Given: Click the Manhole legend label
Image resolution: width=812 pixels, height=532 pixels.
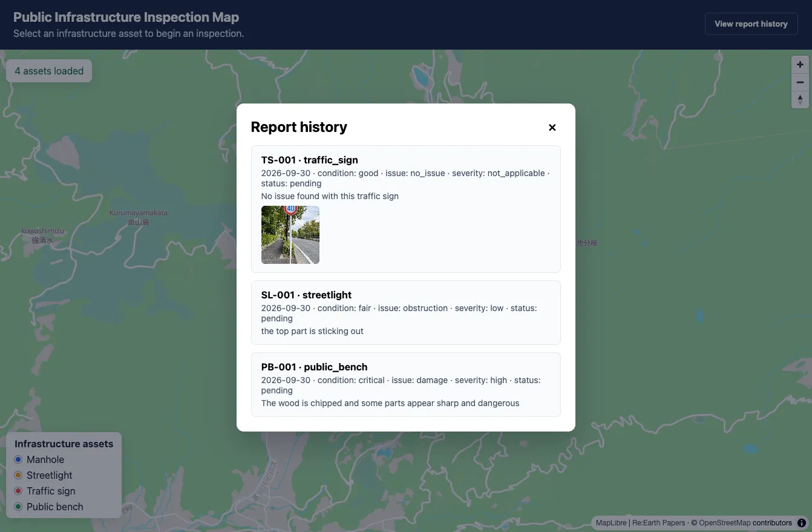Looking at the screenshot, I should (x=45, y=459).
